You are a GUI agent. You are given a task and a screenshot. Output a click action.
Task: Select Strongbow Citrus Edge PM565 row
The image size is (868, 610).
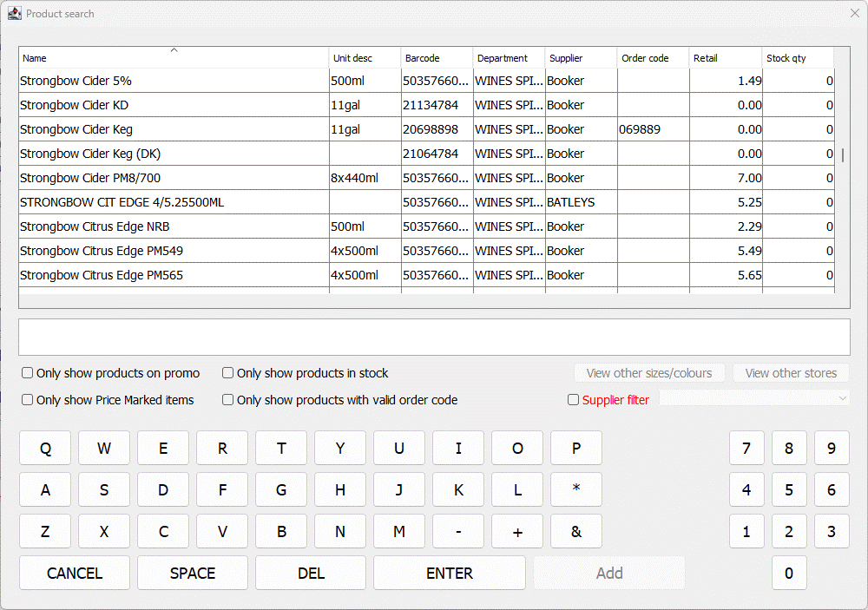426,276
